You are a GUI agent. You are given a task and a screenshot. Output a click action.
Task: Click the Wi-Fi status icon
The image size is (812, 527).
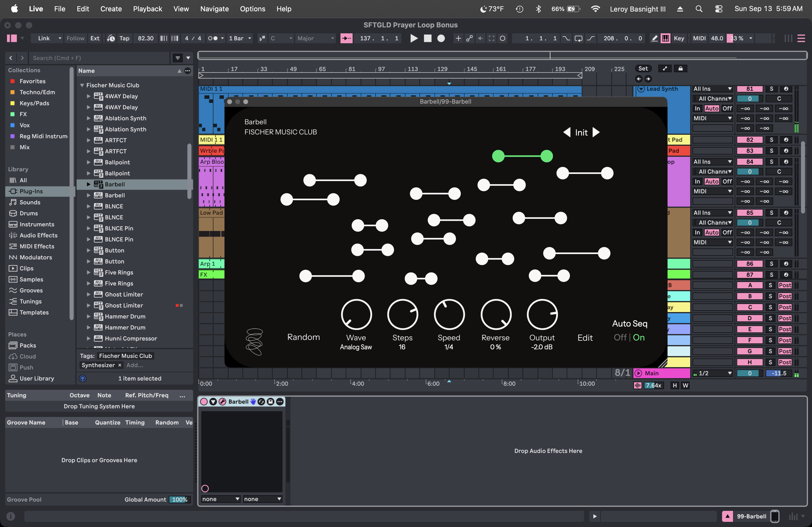pos(595,9)
